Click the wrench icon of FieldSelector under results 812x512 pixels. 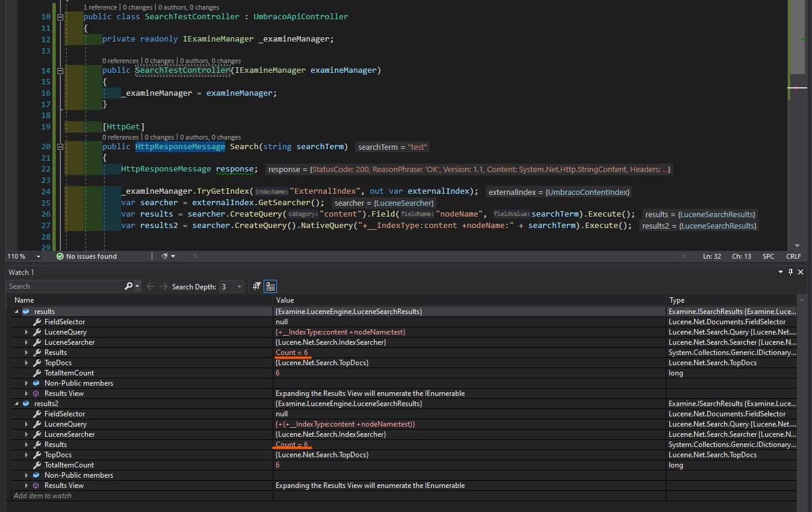(36, 322)
